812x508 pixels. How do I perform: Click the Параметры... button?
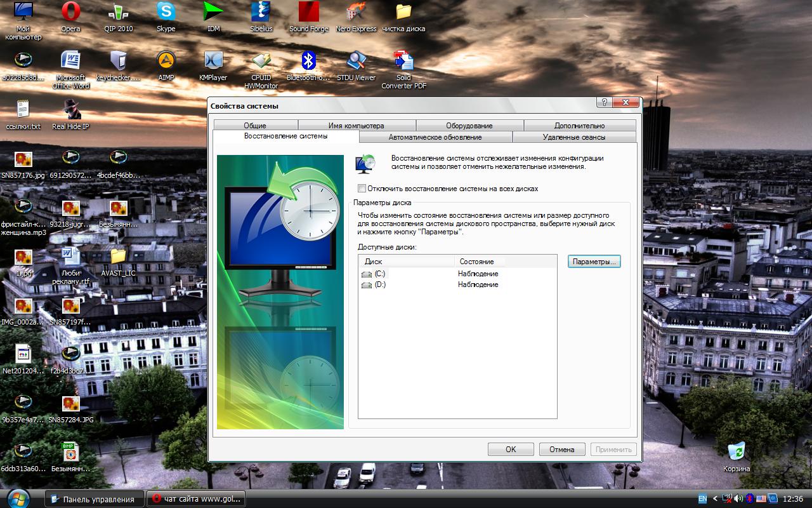coord(594,262)
